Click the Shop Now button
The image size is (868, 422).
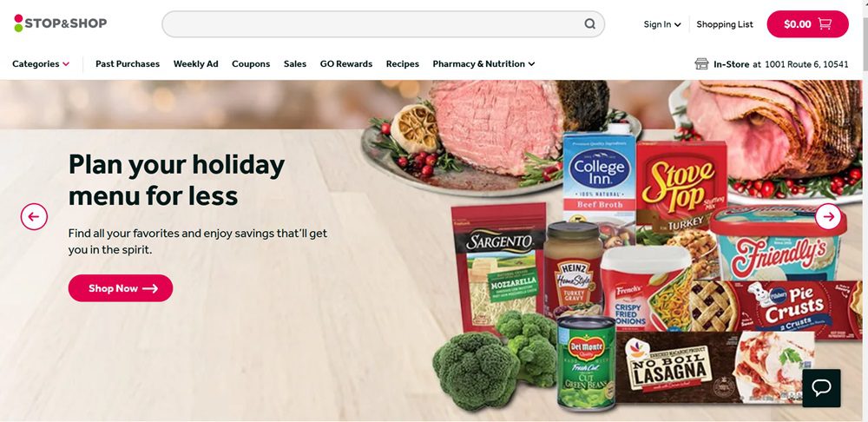pyautogui.click(x=121, y=288)
